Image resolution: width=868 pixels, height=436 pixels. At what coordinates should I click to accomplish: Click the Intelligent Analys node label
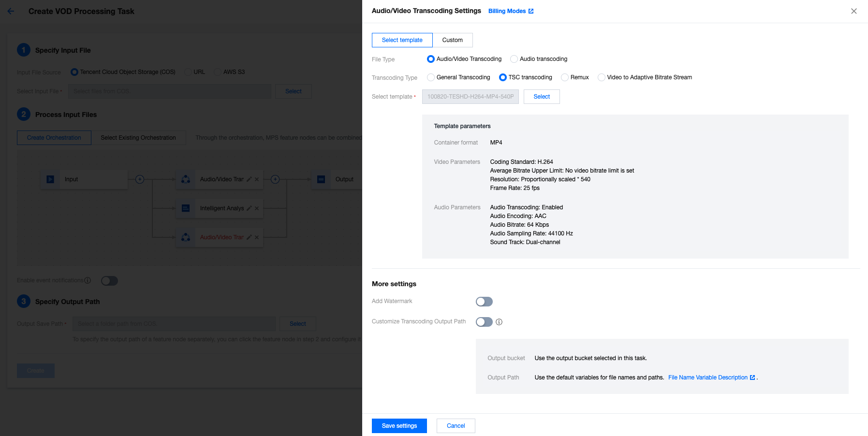[222, 208]
